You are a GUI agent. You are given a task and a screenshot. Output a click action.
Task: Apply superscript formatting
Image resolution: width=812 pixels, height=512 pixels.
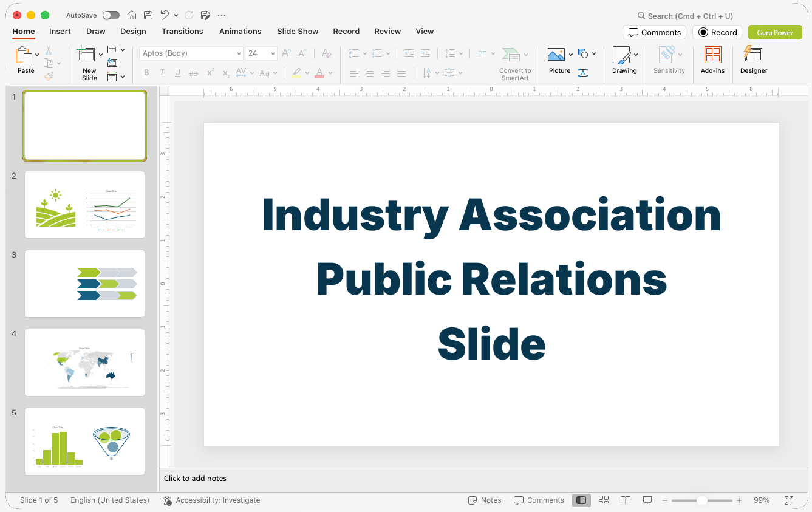click(210, 73)
